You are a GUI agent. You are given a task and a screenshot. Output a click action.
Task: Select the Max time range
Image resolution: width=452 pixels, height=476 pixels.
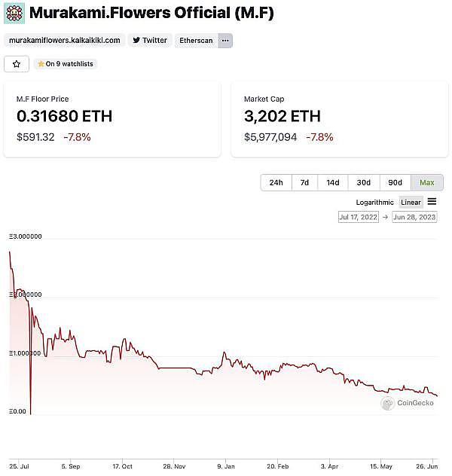coord(427,183)
